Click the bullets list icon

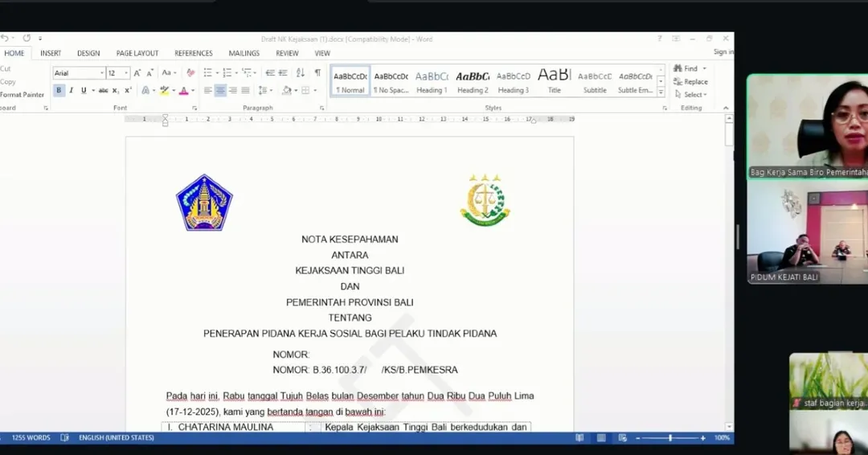[208, 73]
